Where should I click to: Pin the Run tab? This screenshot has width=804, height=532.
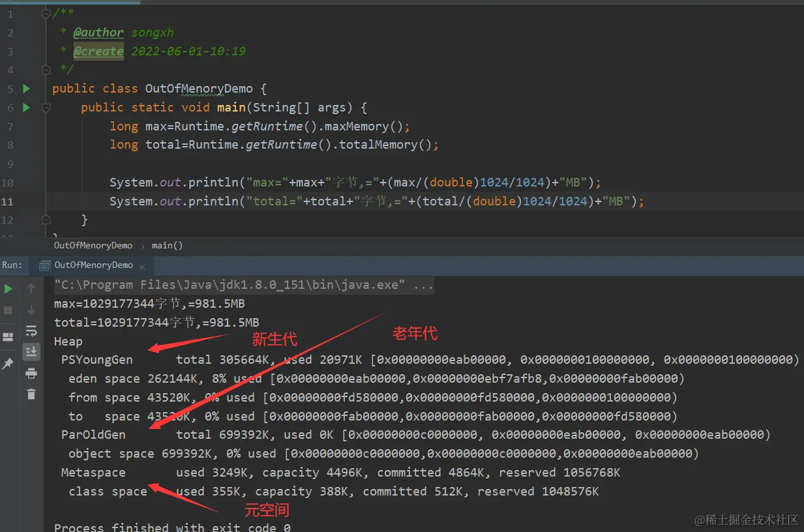[x=8, y=363]
